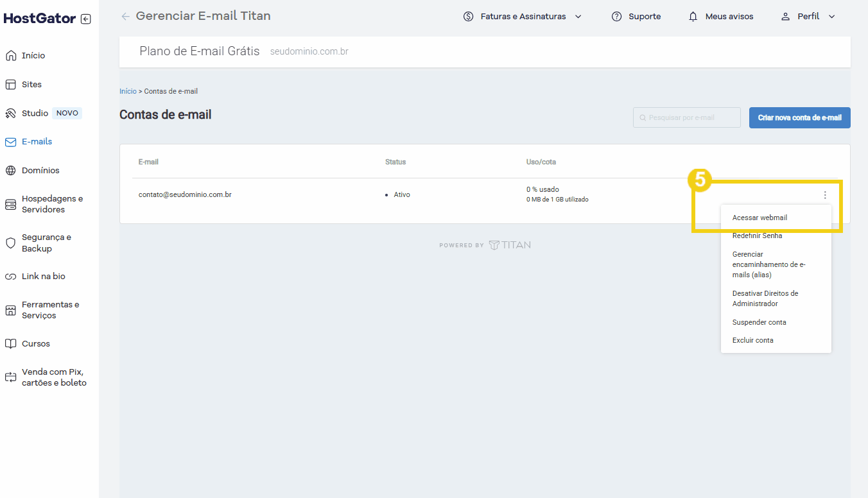
Task: Open Cursos label in the sidebar
Action: coord(36,344)
